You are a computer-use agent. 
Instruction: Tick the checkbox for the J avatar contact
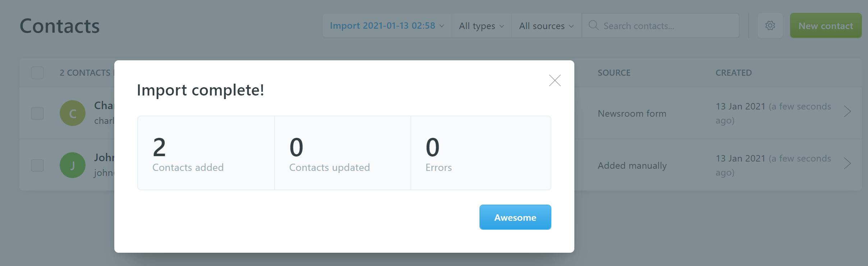[37, 165]
